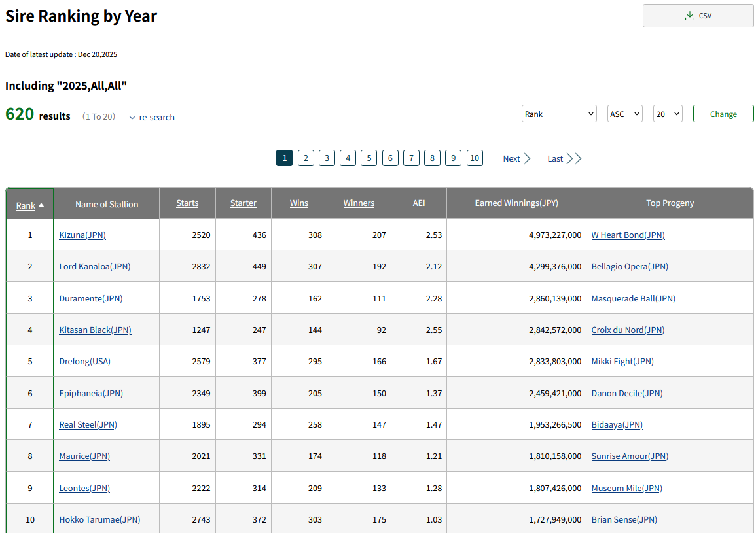756x533 pixels.
Task: Open progeny Bidaaya(JPN) link
Action: (617, 425)
